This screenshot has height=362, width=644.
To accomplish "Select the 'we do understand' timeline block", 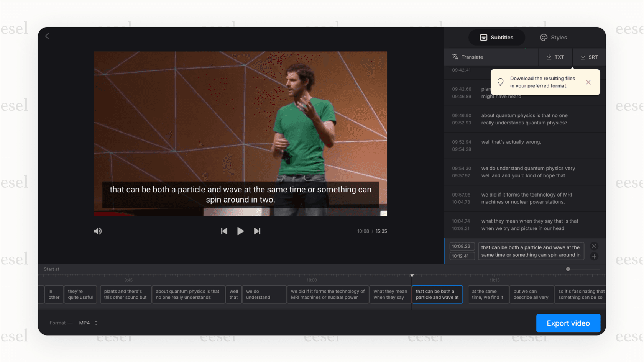I will [x=264, y=294].
